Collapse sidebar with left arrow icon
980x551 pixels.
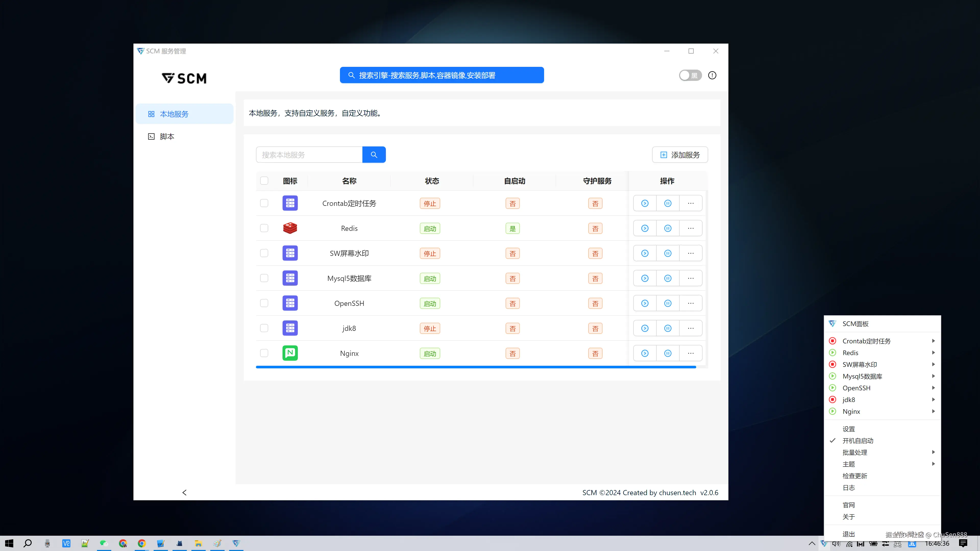[185, 492]
